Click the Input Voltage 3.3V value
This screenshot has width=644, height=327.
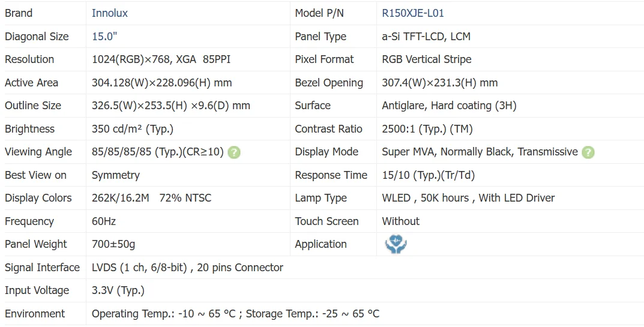118,290
